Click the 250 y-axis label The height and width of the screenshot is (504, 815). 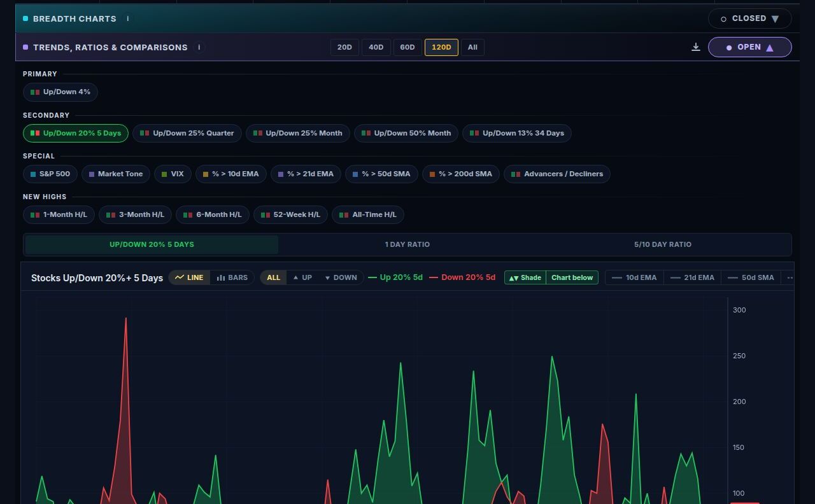point(739,356)
